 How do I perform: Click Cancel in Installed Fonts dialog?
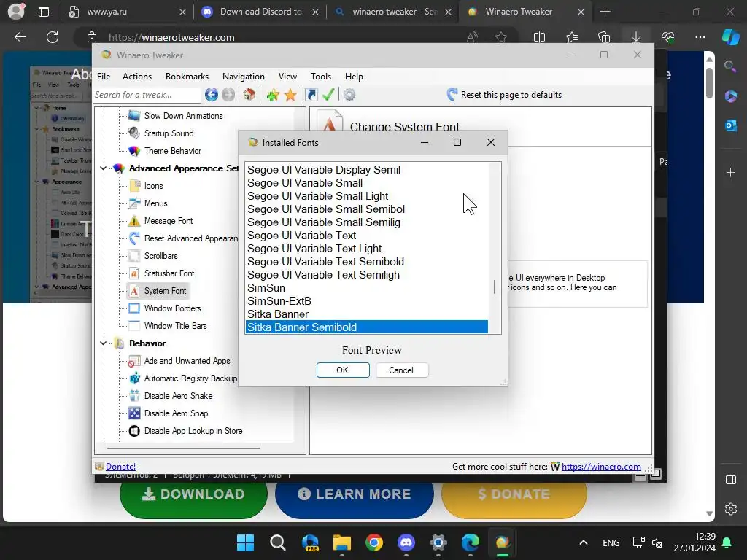click(x=402, y=370)
